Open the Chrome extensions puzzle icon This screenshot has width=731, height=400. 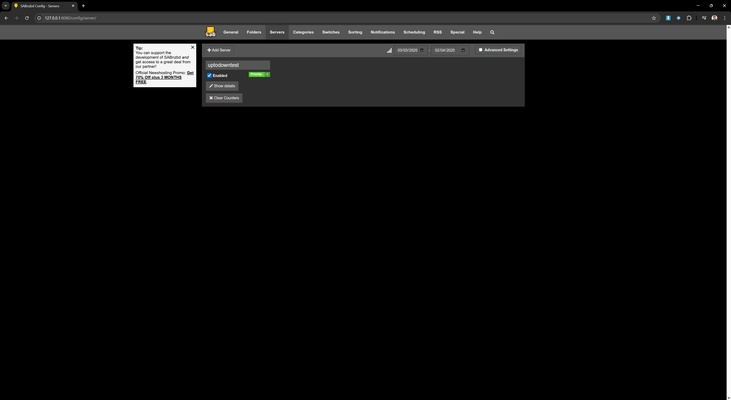tap(689, 18)
